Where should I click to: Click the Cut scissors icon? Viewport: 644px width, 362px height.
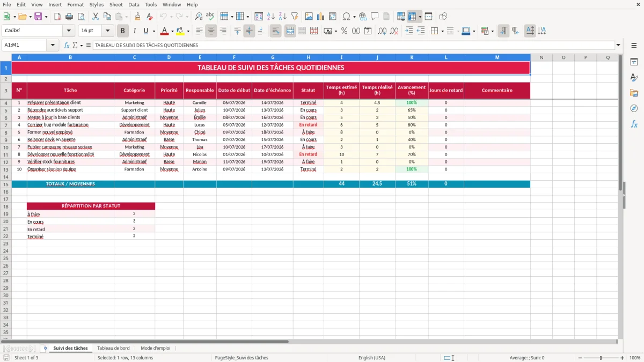pos(95,17)
